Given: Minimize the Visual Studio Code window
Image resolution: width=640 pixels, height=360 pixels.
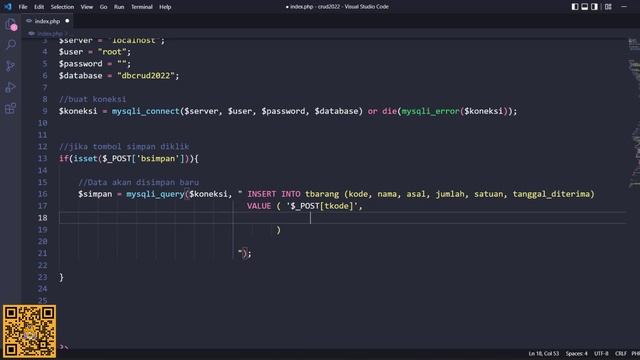Looking at the screenshot, I should 624,7.
